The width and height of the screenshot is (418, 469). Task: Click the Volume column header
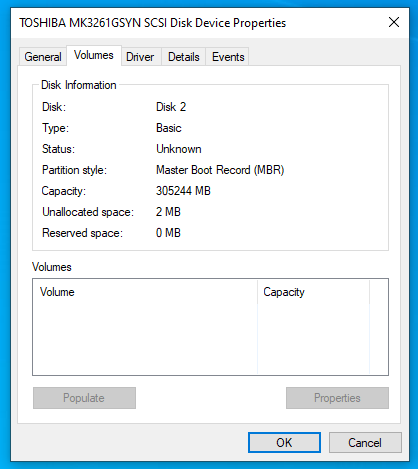click(x=145, y=292)
